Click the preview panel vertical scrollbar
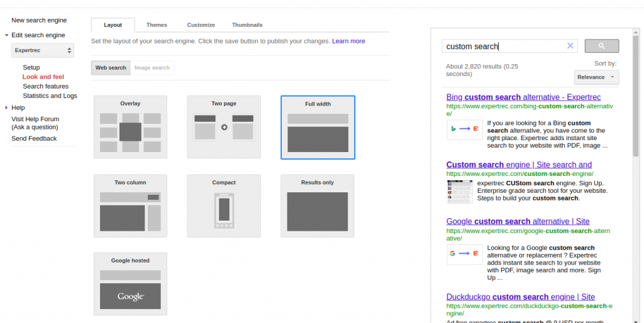Screen dimensions: 644x323 click(636, 96)
